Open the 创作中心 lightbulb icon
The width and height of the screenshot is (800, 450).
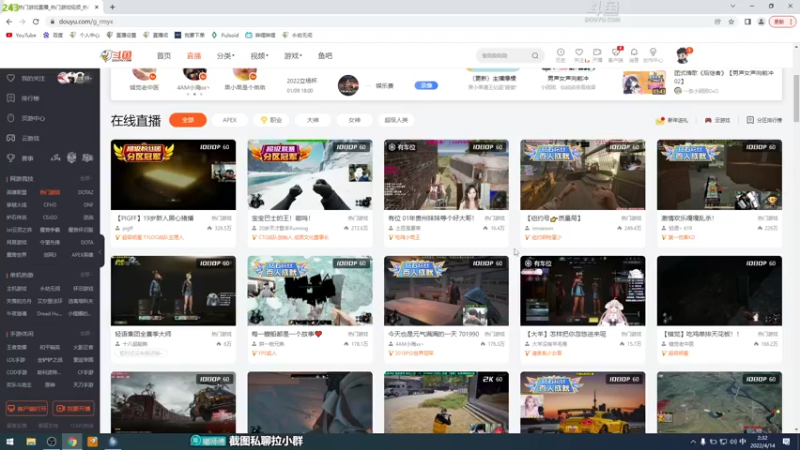pos(653,55)
